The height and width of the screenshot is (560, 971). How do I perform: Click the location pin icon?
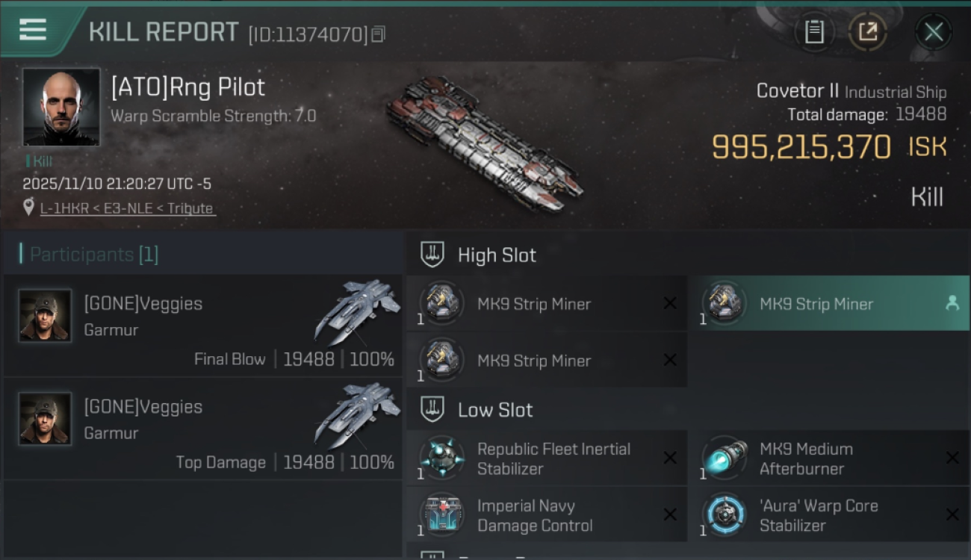[x=28, y=208]
